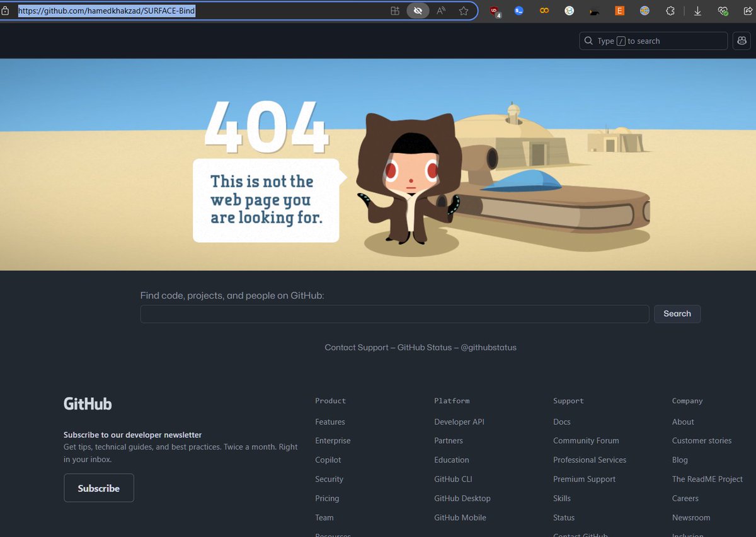Click the 'Platform' footer column heading
756x537 pixels.
click(x=452, y=401)
